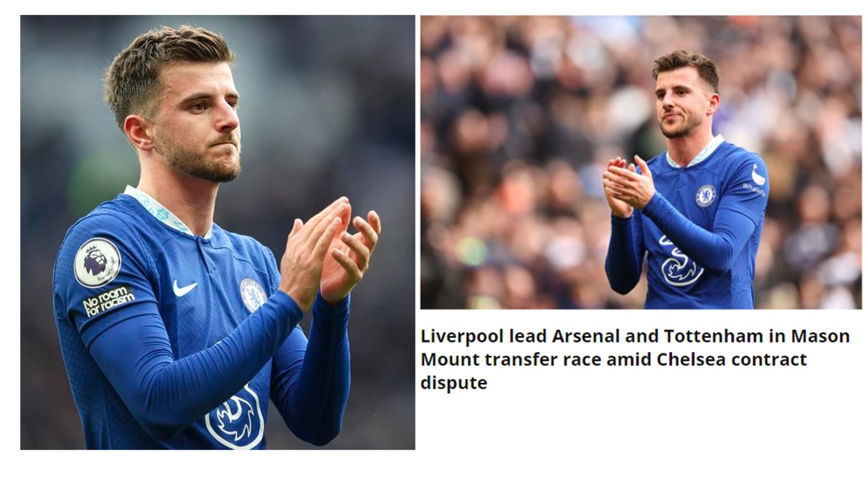The width and height of the screenshot is (868, 488).
Task: Open the Liverpool lead Arsenal headline link
Action: tap(635, 359)
